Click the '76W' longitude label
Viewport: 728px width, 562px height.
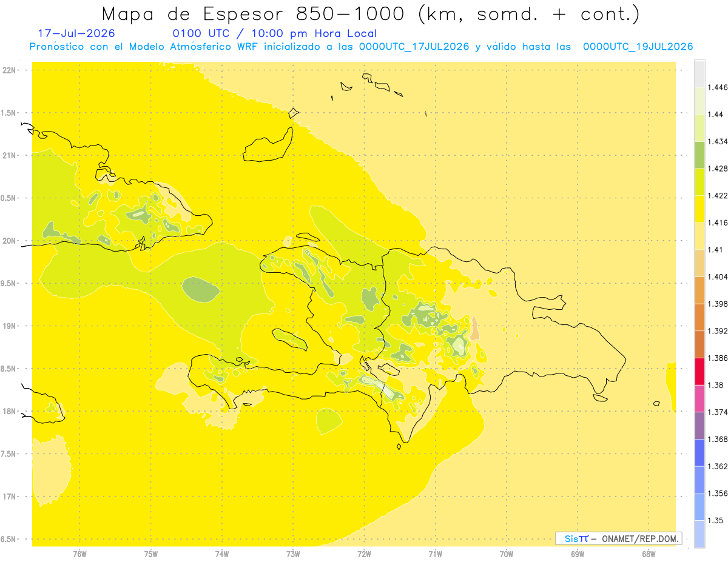tap(79, 554)
